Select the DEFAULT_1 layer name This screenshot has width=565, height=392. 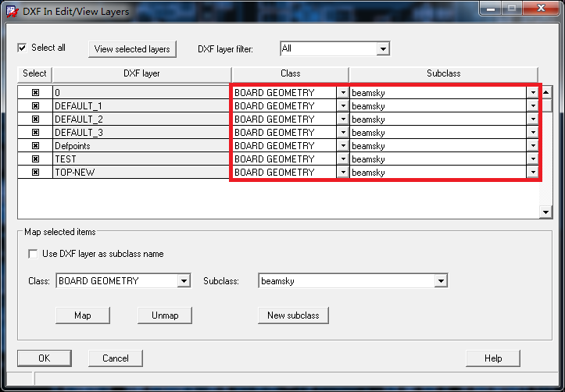[x=141, y=106]
